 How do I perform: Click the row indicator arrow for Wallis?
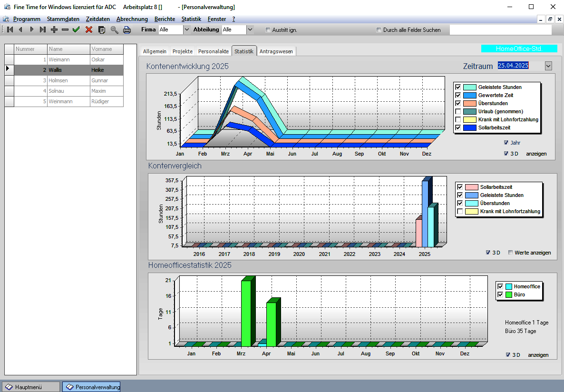coord(9,70)
